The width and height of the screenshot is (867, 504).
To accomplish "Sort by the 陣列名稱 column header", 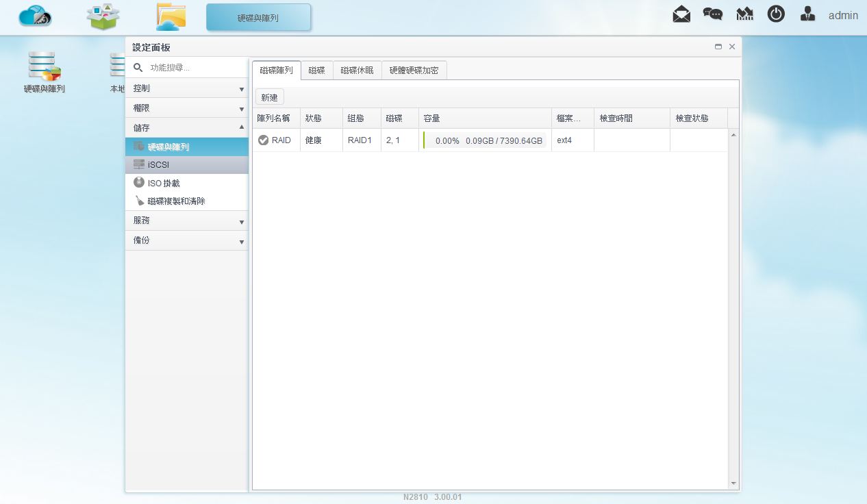I will pos(276,118).
